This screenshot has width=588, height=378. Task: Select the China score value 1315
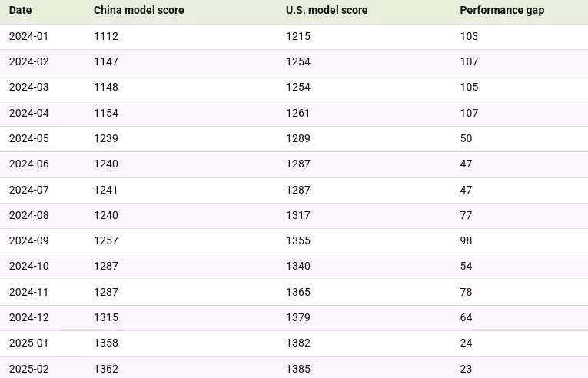(106, 317)
